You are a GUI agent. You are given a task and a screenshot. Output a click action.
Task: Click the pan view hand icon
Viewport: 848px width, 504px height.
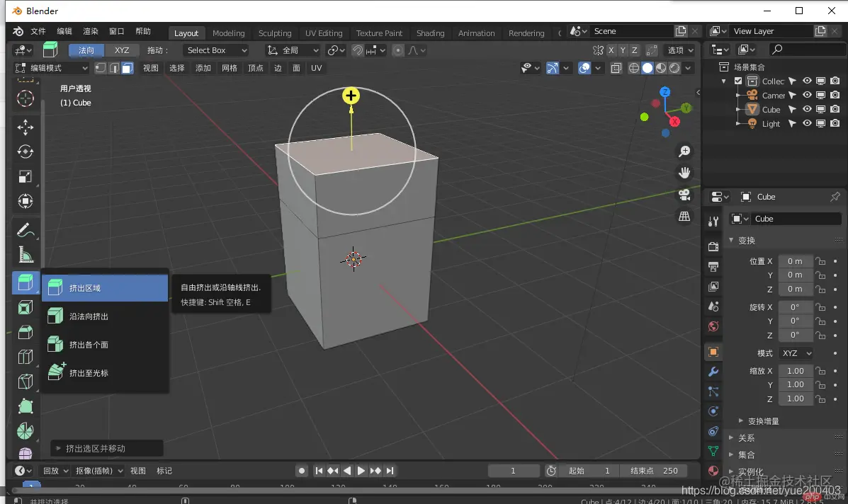(684, 173)
